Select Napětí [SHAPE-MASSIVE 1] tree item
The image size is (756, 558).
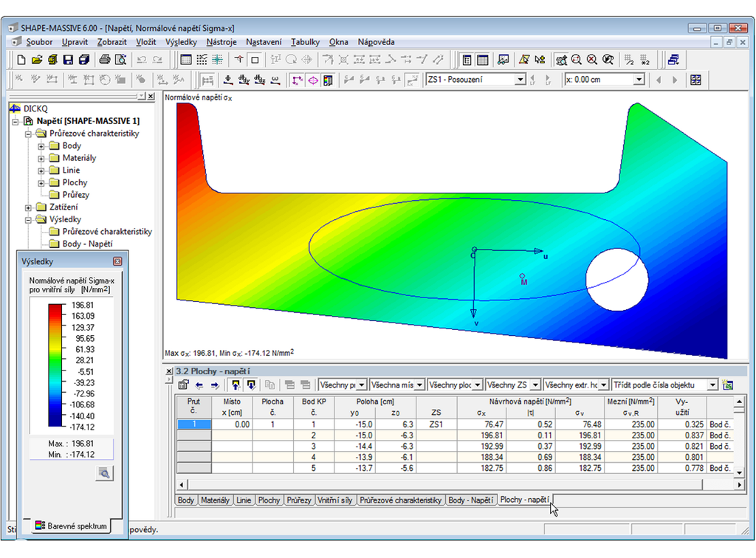pyautogui.click(x=88, y=121)
